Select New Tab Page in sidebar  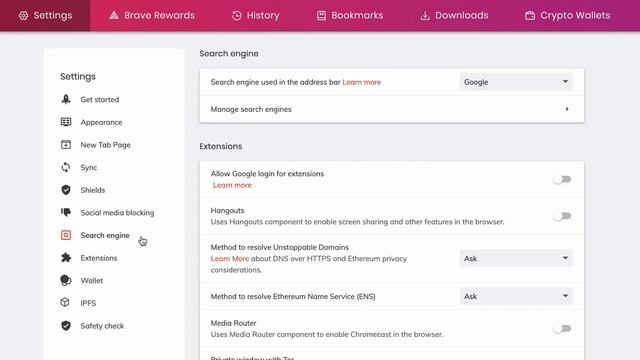pyautogui.click(x=105, y=144)
